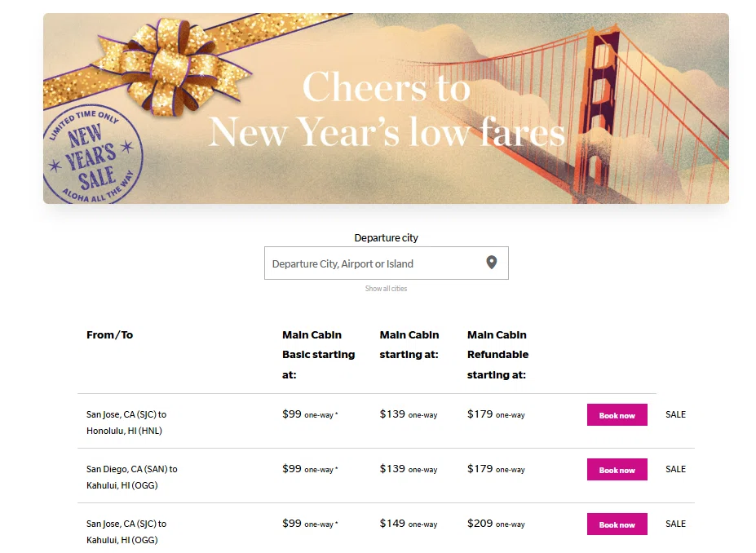The image size is (756, 553).
Task: Select the $149 Main Cabin fare to Kahului
Action: [x=409, y=524]
